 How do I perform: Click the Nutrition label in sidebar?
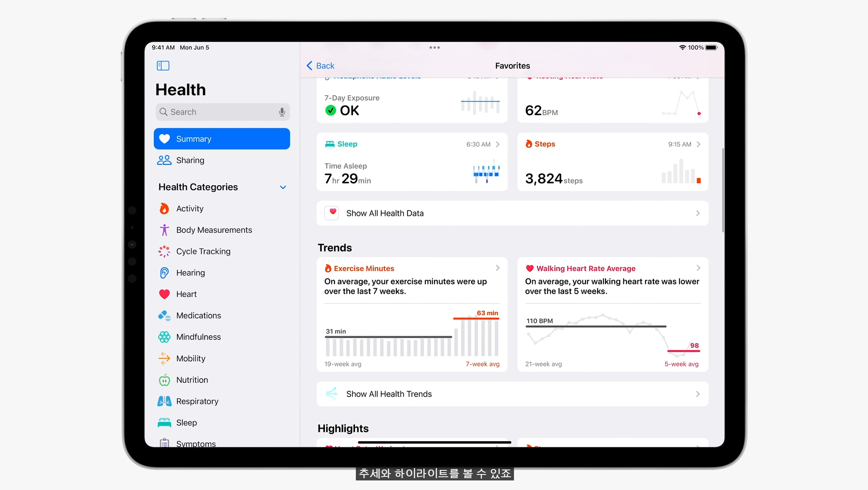point(192,380)
